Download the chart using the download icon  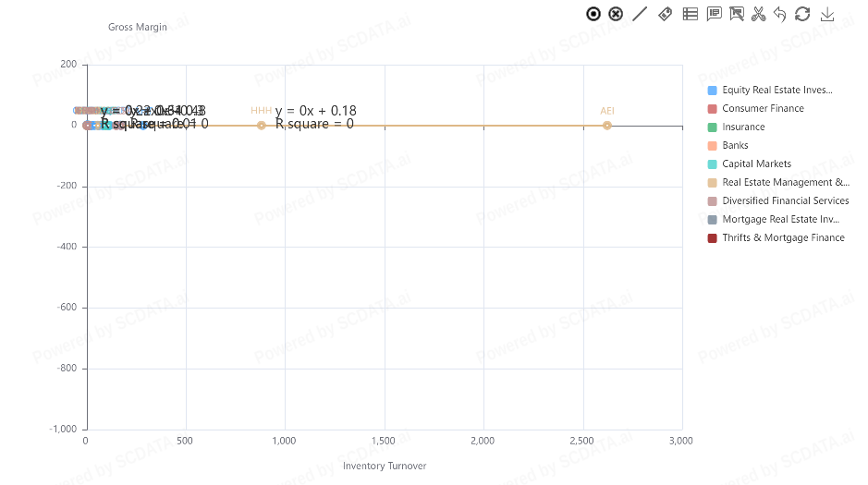(x=827, y=14)
